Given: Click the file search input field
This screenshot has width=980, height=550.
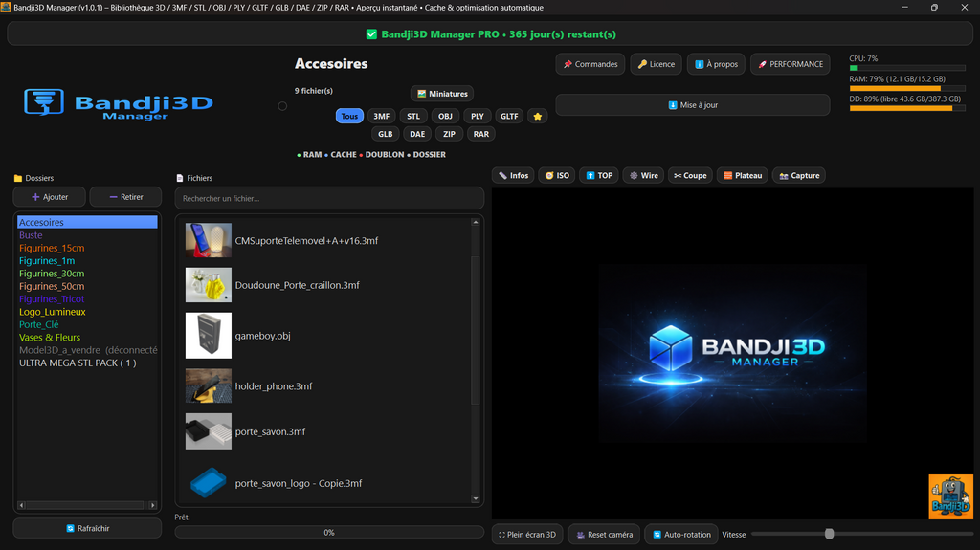Looking at the screenshot, I should click(329, 198).
